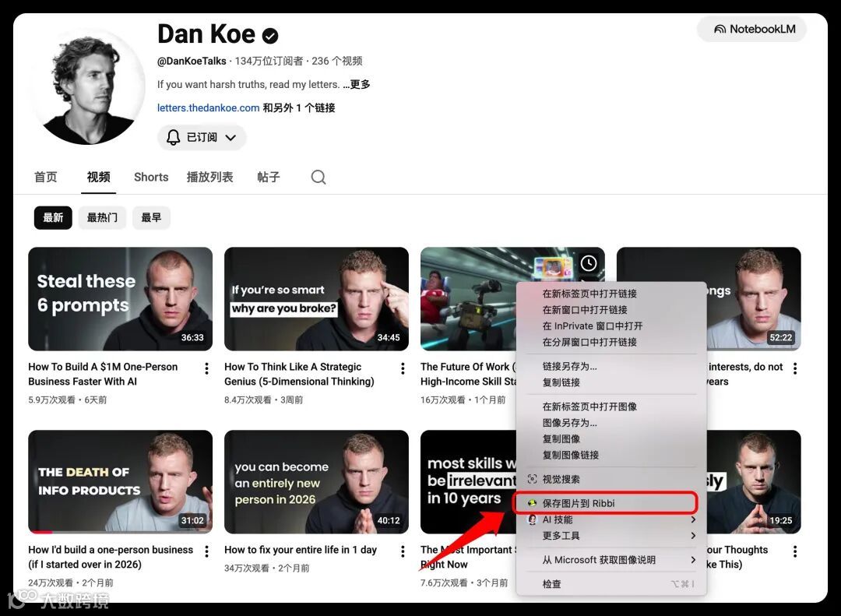Screen dimensions: 841x616
Task: Click the 19:25 duration badge
Action: (781, 520)
